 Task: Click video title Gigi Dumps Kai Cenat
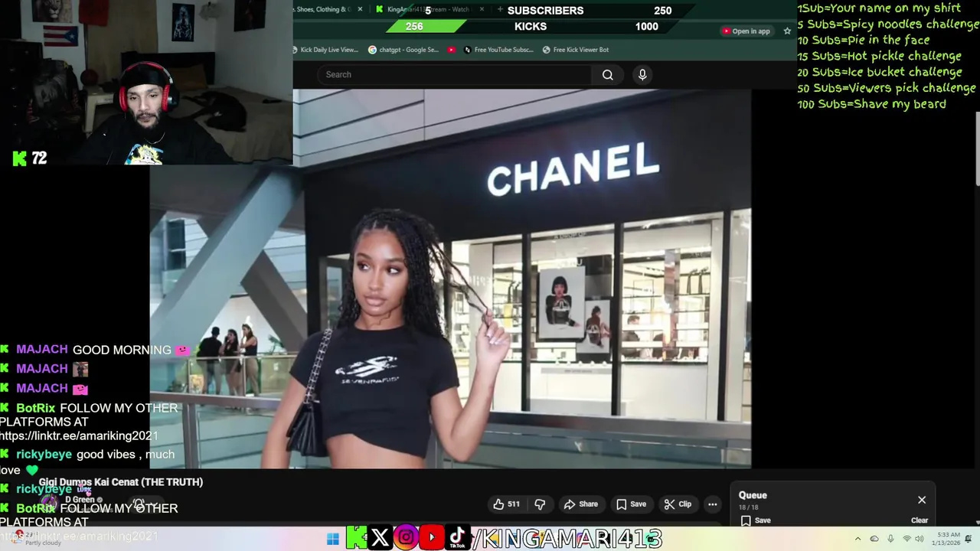[x=121, y=482]
